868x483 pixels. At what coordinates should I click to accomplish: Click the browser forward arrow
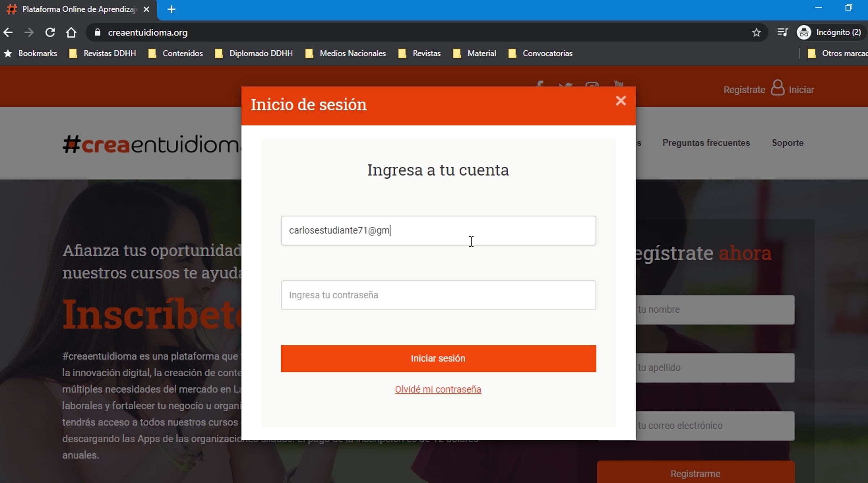[x=29, y=33]
